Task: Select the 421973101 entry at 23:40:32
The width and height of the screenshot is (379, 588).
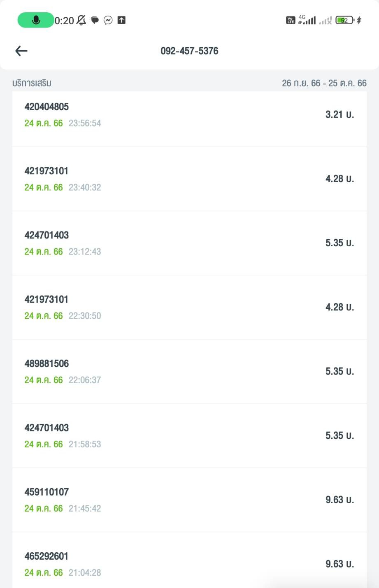Action: click(x=189, y=179)
